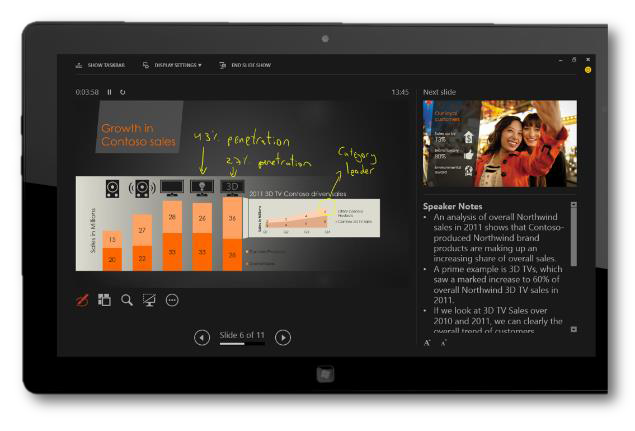Viewport: 635px width, 431px height.
Task: Click the single speaker icon above the first bar
Action: click(113, 189)
